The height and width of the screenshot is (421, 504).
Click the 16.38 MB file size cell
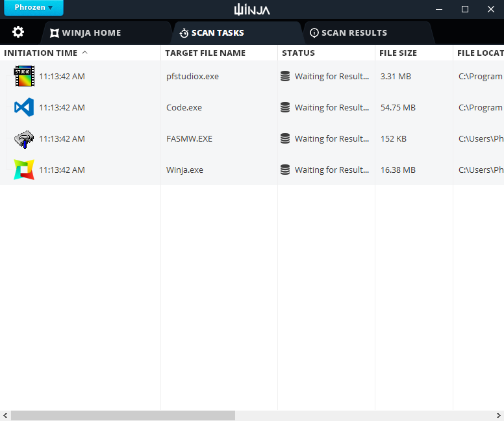398,170
